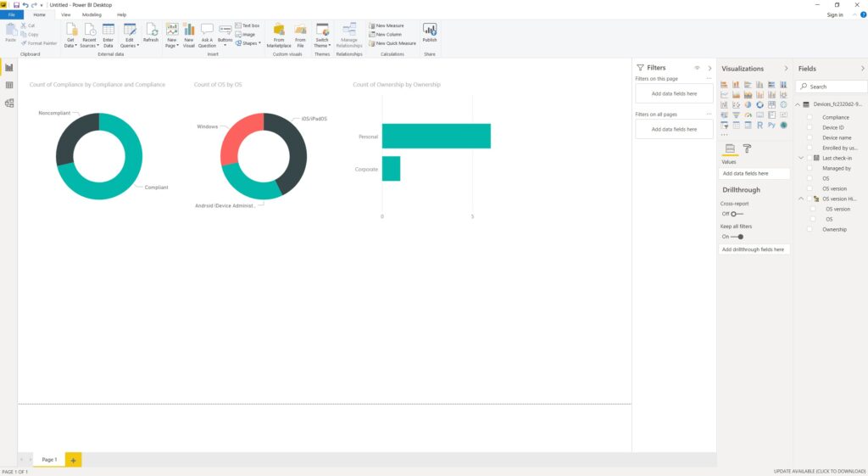This screenshot has width=868, height=476.
Task: Toggle the Cross-report drillthrough switch
Action: point(734,214)
